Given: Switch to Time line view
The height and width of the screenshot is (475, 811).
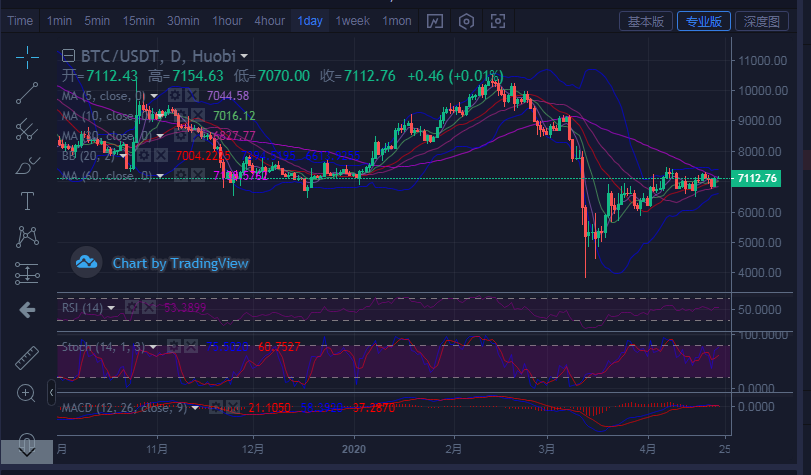Looking at the screenshot, I should pyautogui.click(x=20, y=21).
